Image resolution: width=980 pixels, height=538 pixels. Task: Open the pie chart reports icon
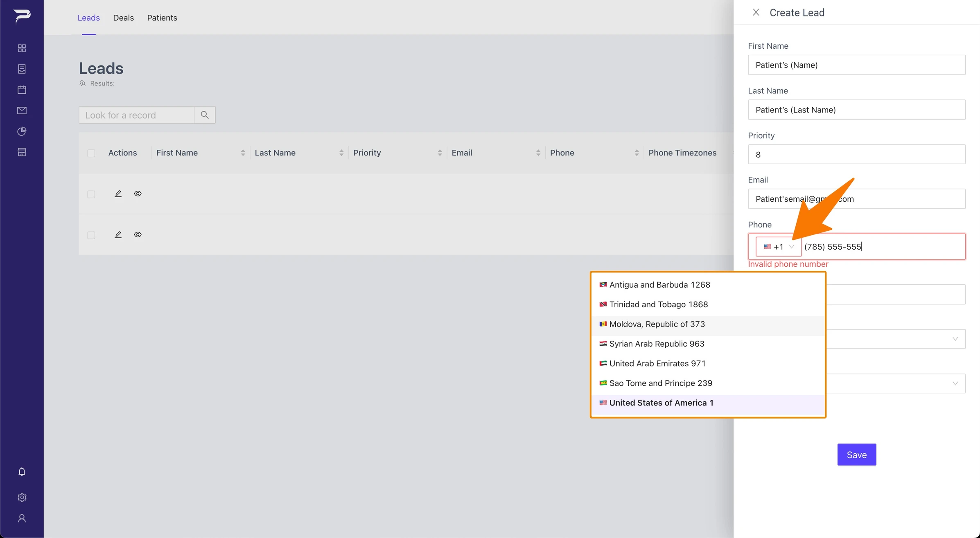22,131
